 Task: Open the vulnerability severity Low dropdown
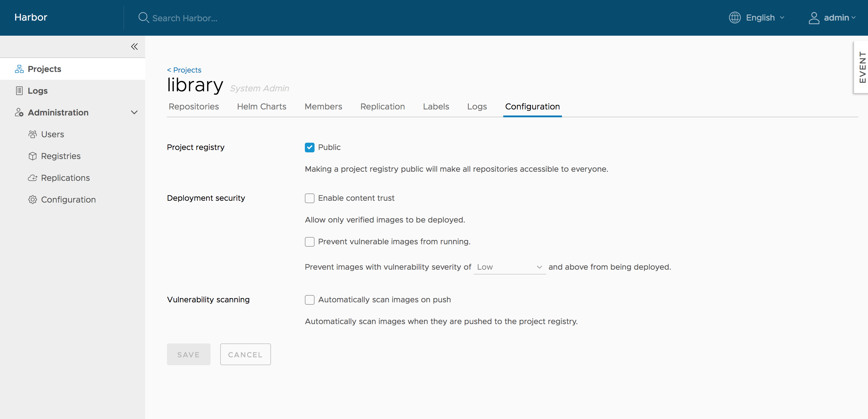(x=510, y=267)
